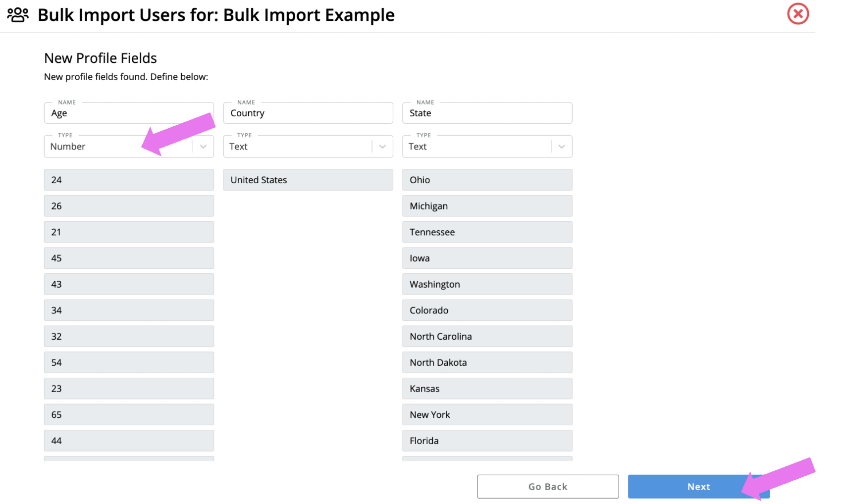Click the Florida state entry

[487, 441]
